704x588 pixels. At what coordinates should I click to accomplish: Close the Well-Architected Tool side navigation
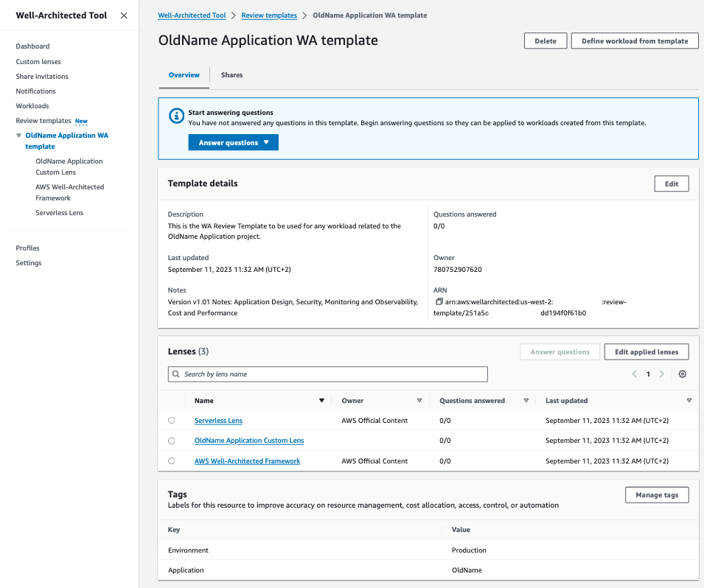[123, 15]
